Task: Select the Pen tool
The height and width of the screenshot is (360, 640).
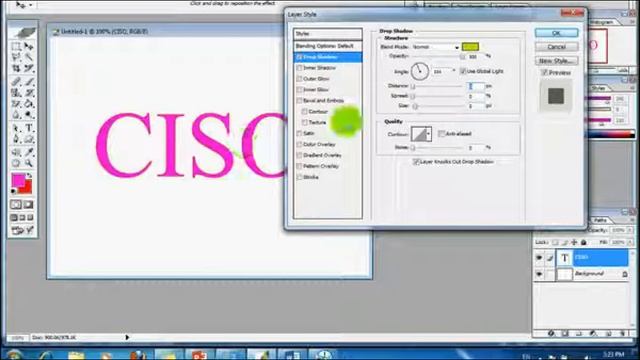Action: coord(16,139)
